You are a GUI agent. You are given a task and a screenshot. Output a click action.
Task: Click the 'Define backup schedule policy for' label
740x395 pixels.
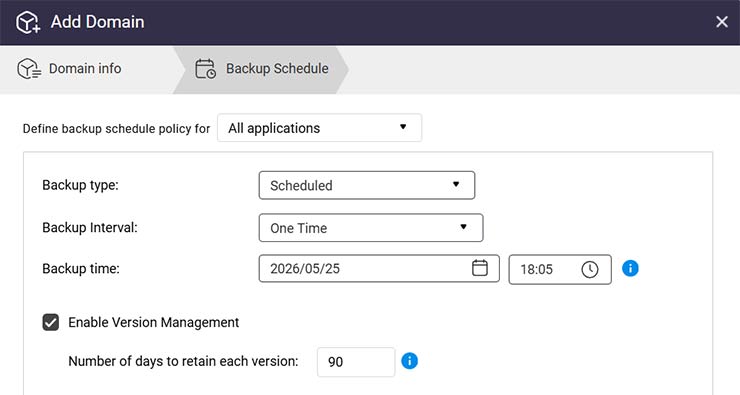pyautogui.click(x=116, y=129)
